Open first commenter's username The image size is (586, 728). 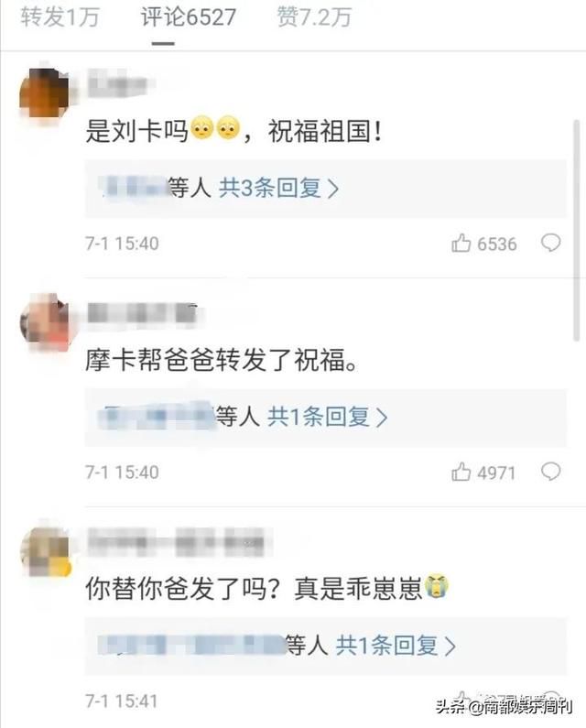coord(117,84)
